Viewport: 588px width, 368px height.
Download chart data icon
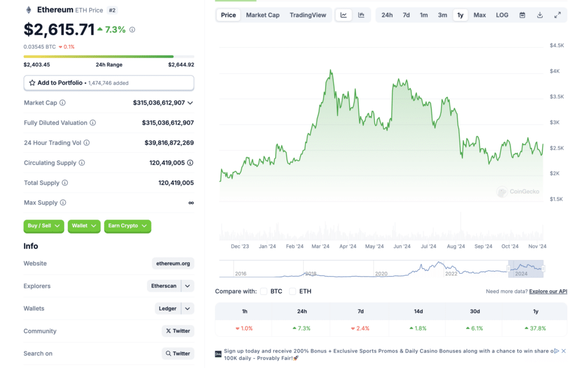(x=540, y=15)
